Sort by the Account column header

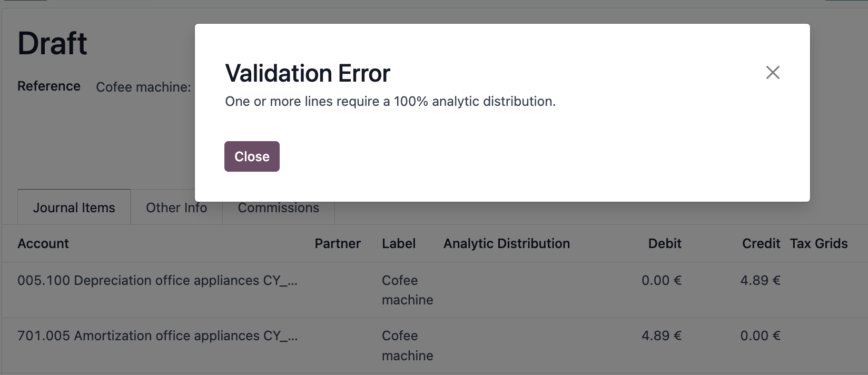(43, 243)
